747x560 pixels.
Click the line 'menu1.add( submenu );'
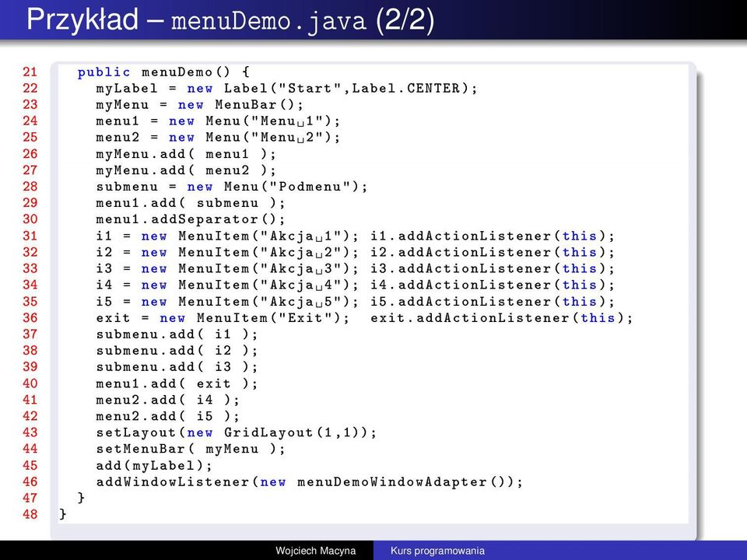(x=191, y=203)
